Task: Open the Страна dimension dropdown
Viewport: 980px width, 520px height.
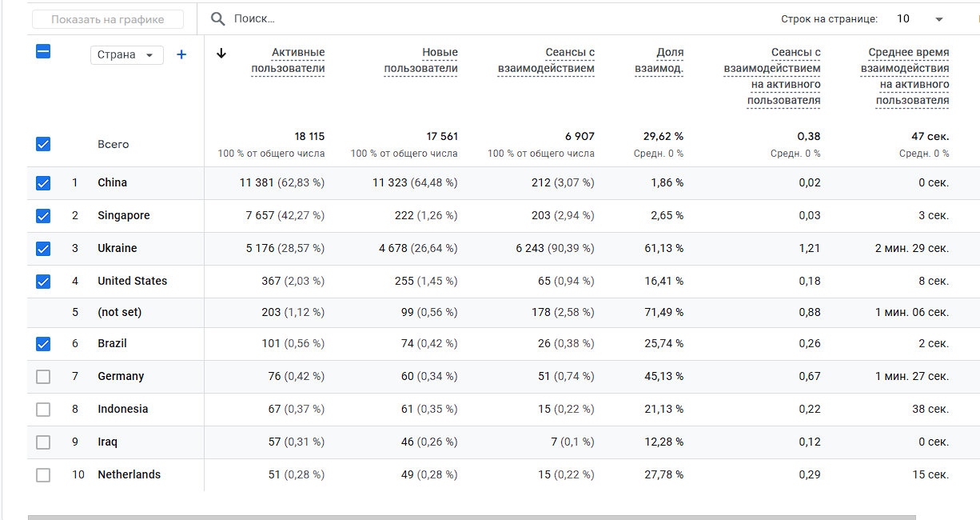Action: [128, 55]
